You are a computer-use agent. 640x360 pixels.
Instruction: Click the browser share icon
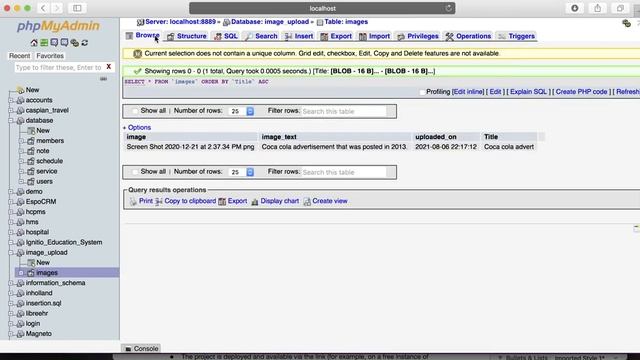click(x=598, y=8)
